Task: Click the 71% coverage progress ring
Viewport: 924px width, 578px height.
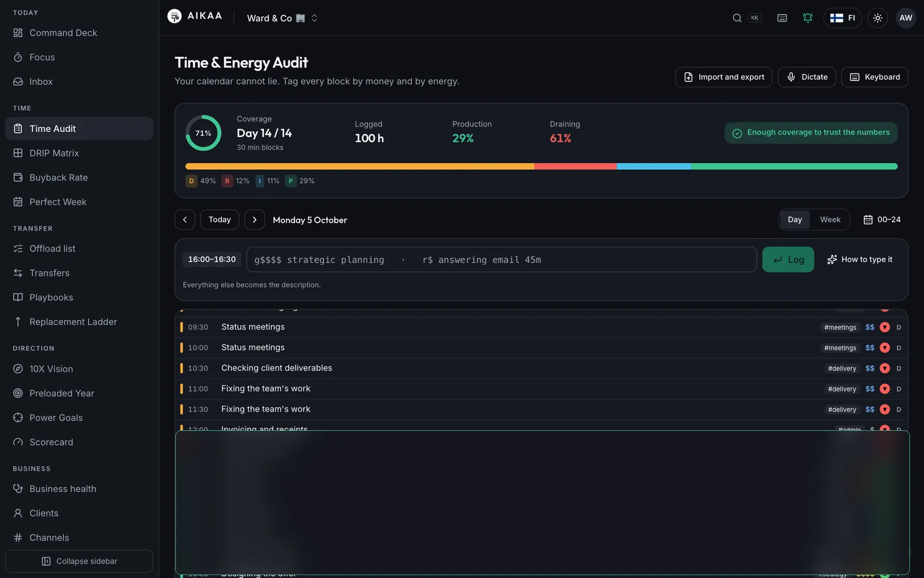Action: 203,133
